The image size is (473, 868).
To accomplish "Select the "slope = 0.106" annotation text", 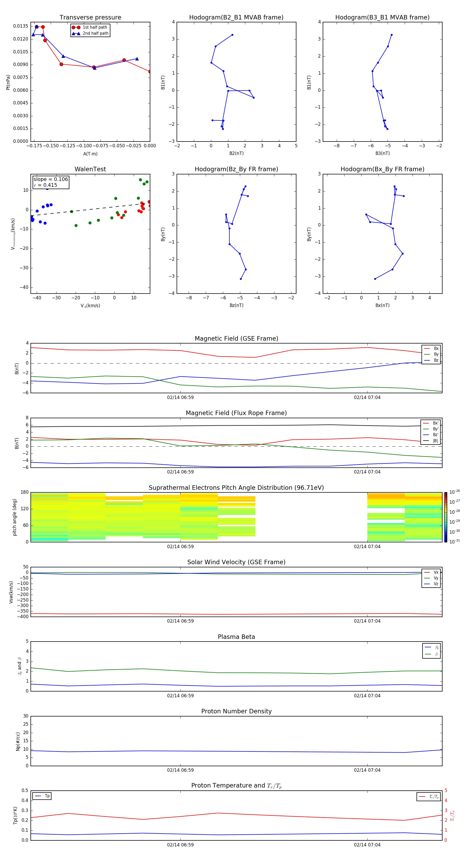I will (x=51, y=179).
